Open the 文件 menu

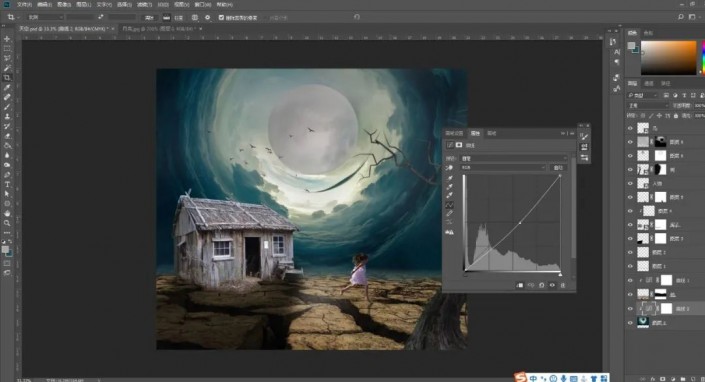pyautogui.click(x=24, y=4)
